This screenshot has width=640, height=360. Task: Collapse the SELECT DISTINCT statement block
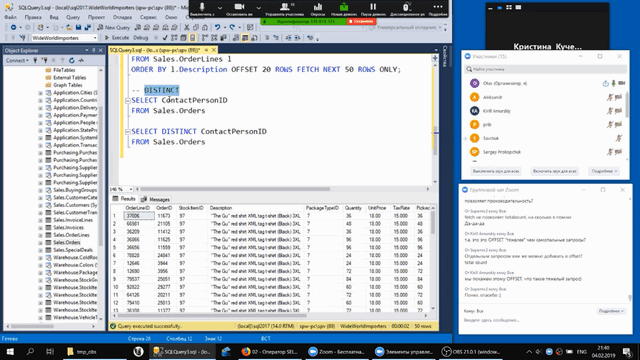coord(127,131)
